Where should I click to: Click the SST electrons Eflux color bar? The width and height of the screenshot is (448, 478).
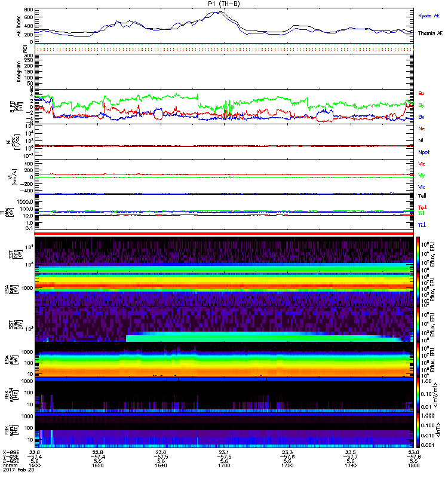[418, 324]
